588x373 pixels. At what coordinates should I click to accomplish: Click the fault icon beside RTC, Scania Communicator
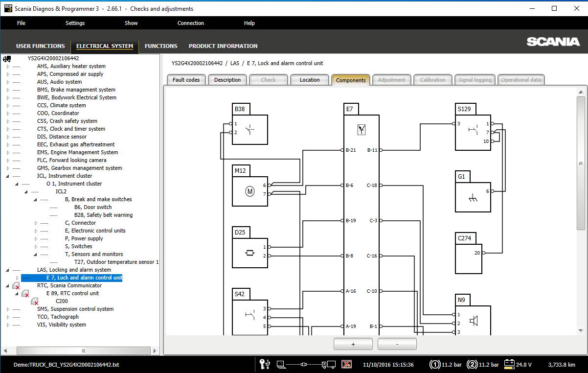pyautogui.click(x=16, y=286)
